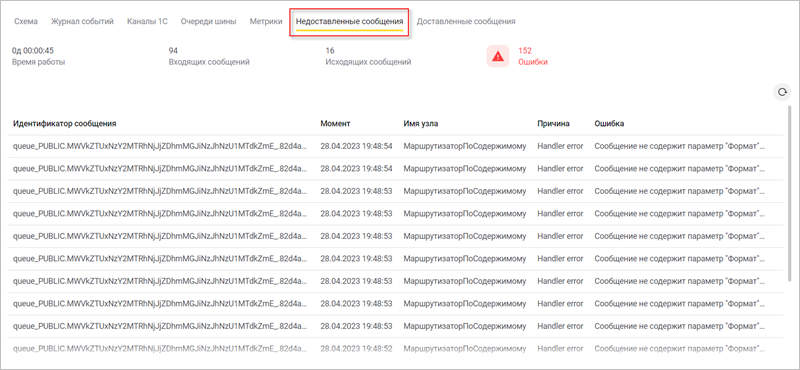The width and height of the screenshot is (800, 370).
Task: Open the Схема tab
Action: (x=26, y=21)
